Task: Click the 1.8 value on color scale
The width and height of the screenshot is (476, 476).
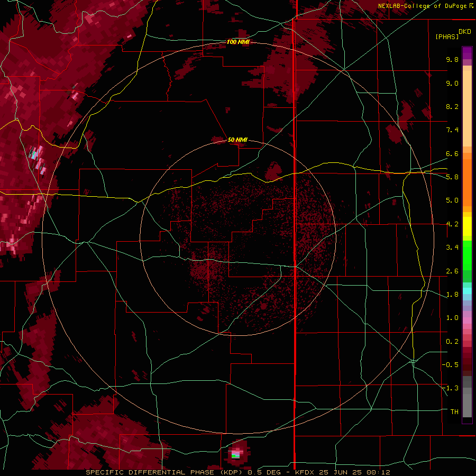Action: [452, 295]
